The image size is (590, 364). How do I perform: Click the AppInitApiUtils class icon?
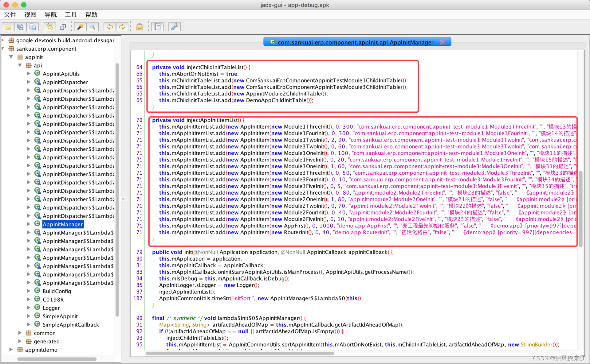[x=37, y=73]
